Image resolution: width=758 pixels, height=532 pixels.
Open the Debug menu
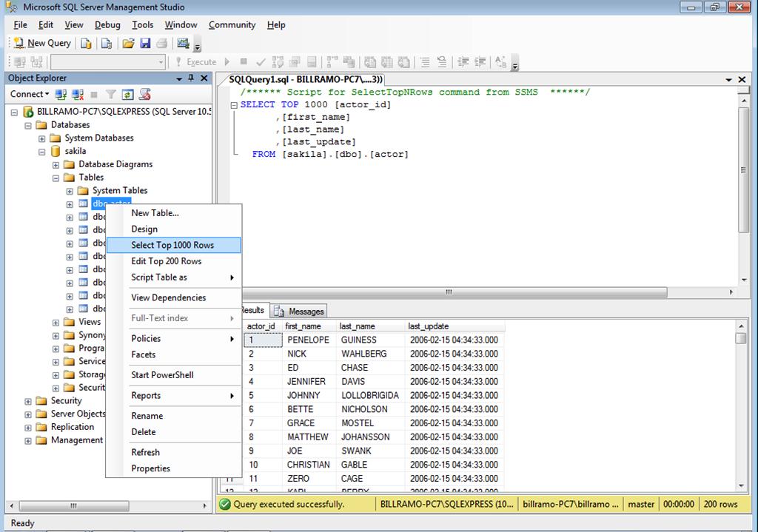pyautogui.click(x=107, y=24)
